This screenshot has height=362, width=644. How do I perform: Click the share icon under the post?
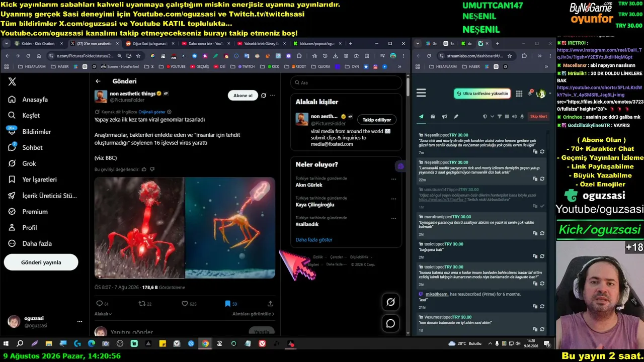coord(270,304)
